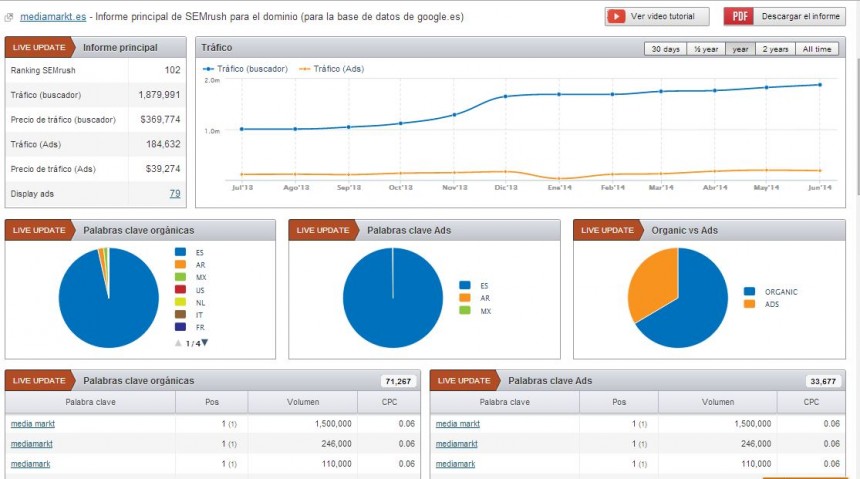Click the LIVE UPDATE badge of Informe principal
The image size is (860, 479).
(x=39, y=48)
